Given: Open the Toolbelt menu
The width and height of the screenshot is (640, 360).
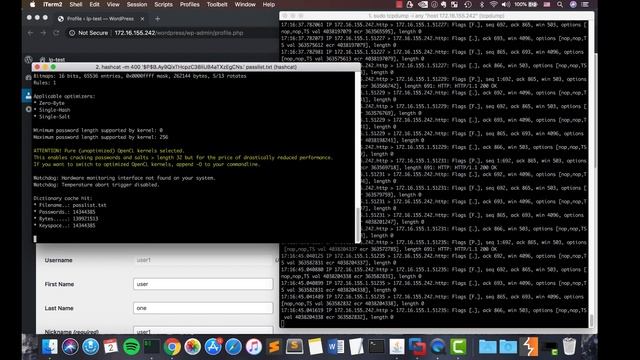Looking at the screenshot, I should (x=217, y=4).
